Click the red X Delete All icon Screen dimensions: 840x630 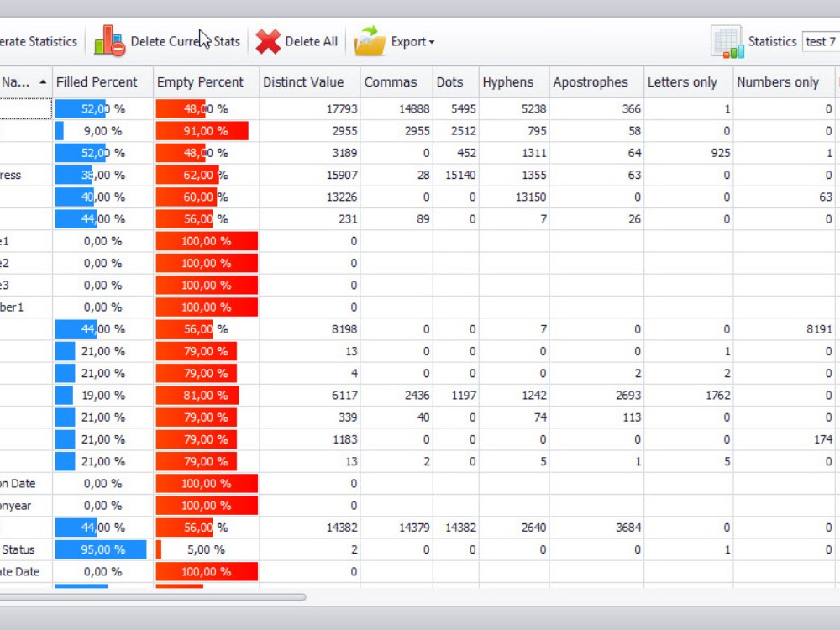(268, 41)
